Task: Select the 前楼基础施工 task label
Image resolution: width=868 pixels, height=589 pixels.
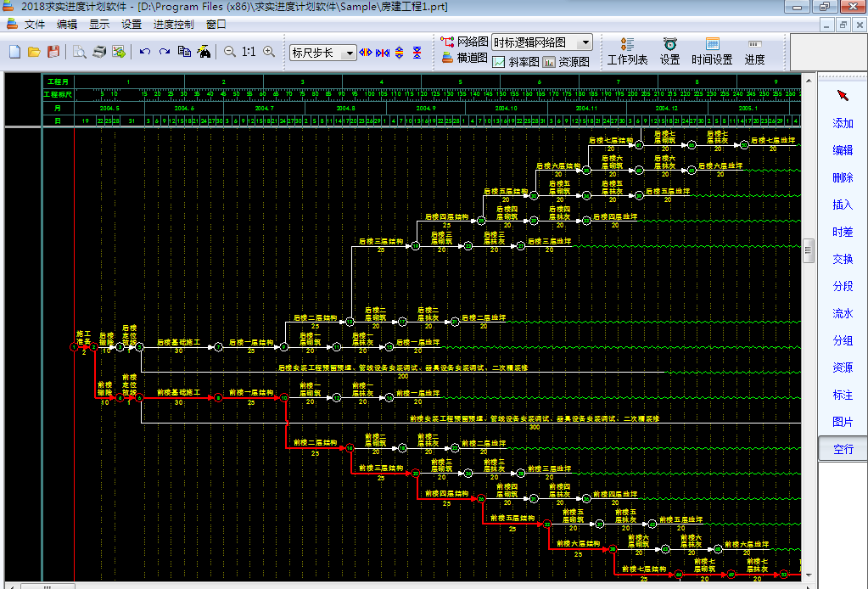Action: coord(178,392)
